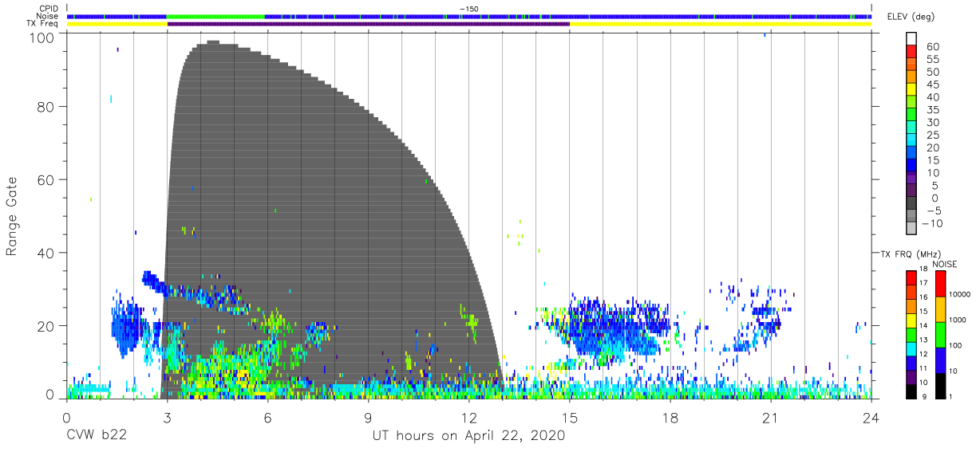Click the '12' tick on the UT hours axis
The image size is (980, 452).
[468, 416]
